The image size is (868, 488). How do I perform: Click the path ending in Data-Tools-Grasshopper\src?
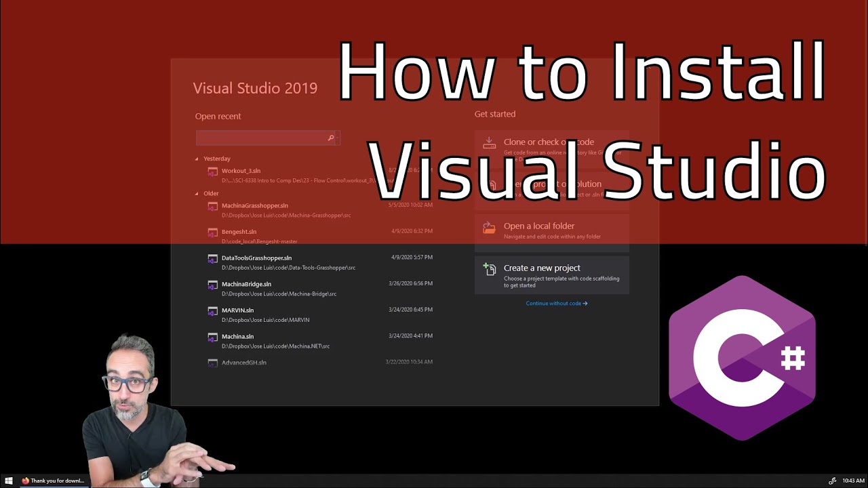tap(288, 268)
